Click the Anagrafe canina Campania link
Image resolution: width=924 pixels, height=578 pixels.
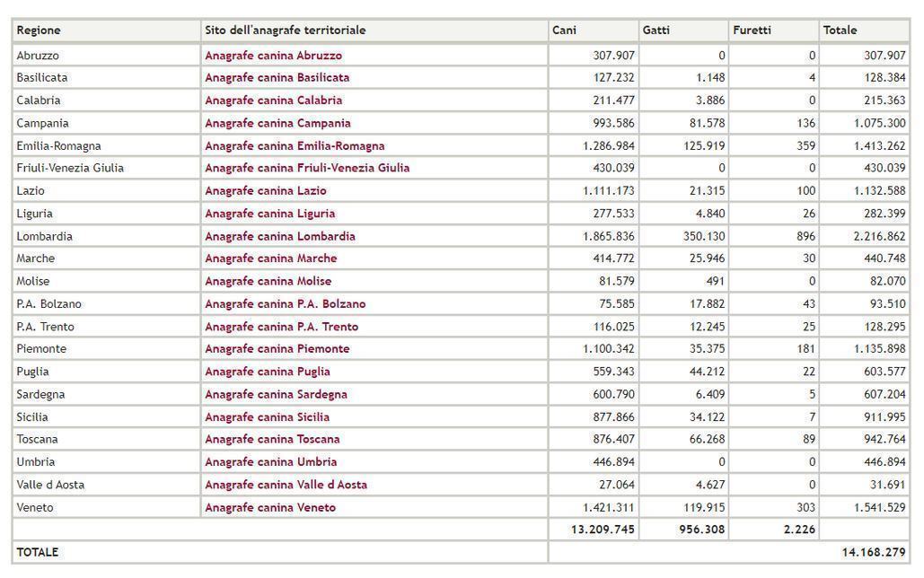pos(277,123)
